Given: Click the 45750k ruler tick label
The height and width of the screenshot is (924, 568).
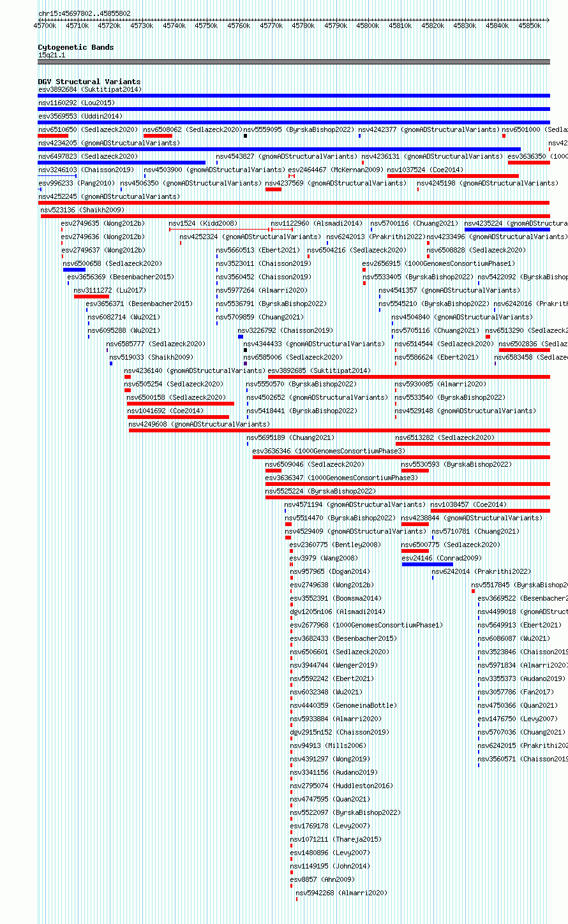Looking at the screenshot, I should pos(206,26).
